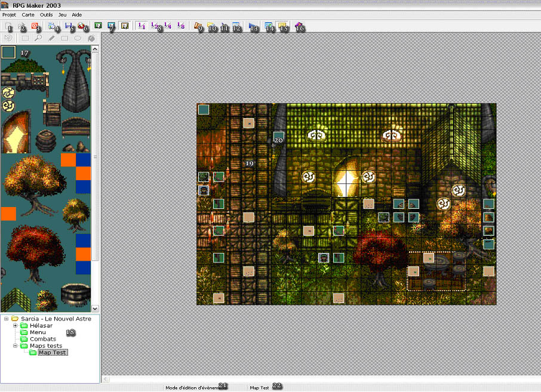Switch to upper layer editing mode
The width and height of the screenshot is (541, 392).
click(x=111, y=26)
